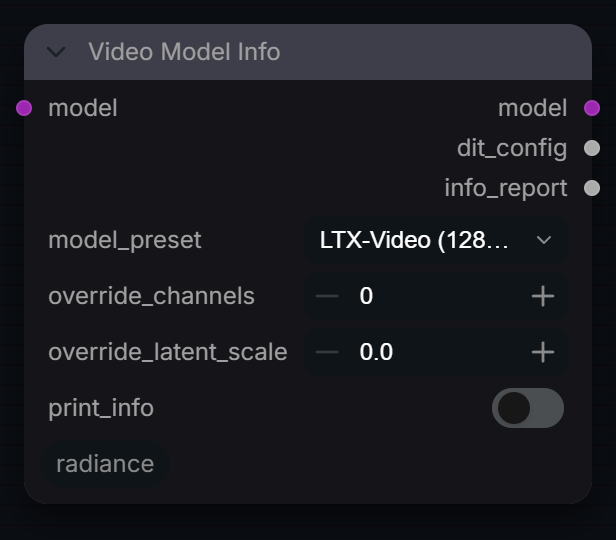Select the Video Model Info title
Image resolution: width=616 pixels, height=540 pixels.
(x=184, y=52)
